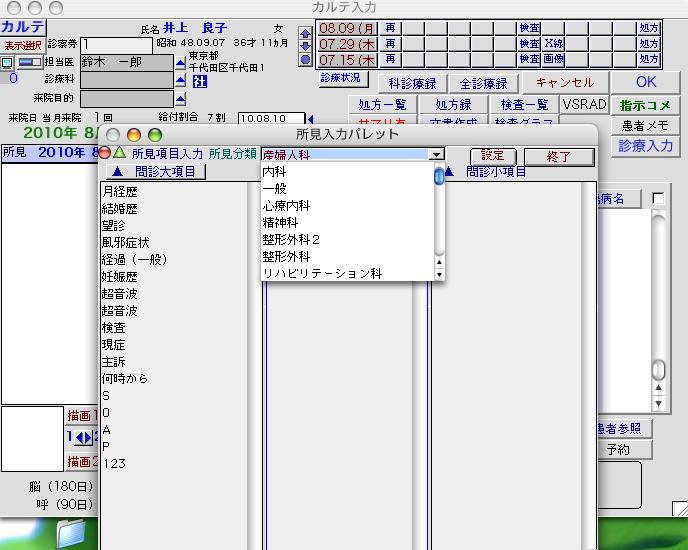Screen dimensions: 688x550
Task: Open the 検査一覧 list
Action: [524, 104]
